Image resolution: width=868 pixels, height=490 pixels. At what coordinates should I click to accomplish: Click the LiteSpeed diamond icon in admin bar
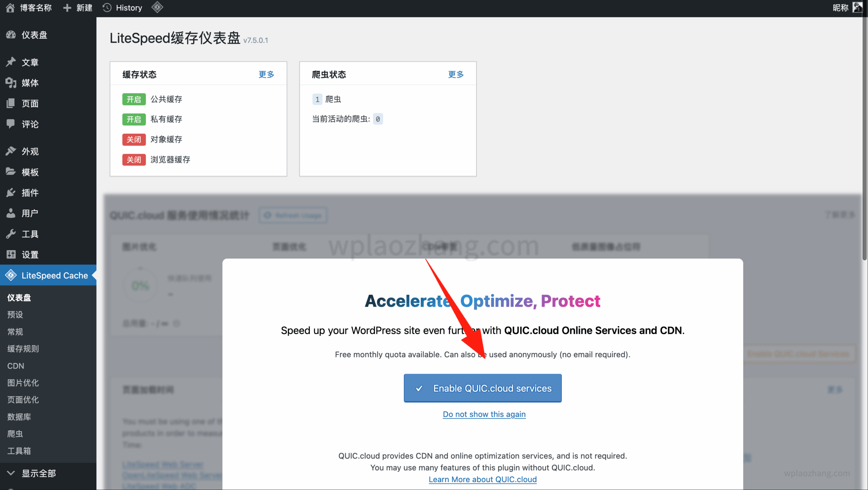(157, 7)
